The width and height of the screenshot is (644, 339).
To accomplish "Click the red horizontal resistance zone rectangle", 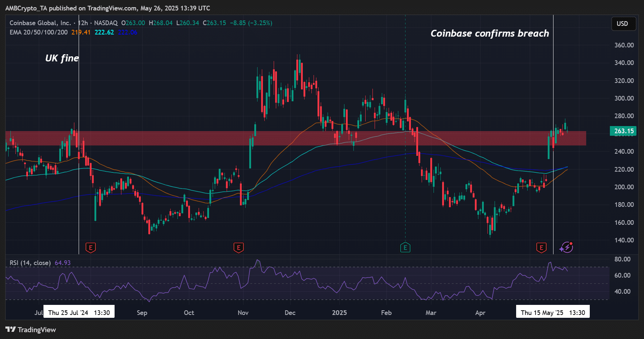I will click(296, 138).
